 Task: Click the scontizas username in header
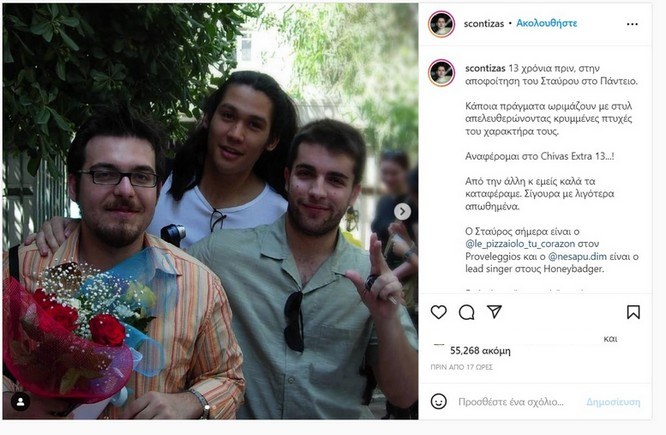[x=483, y=24]
